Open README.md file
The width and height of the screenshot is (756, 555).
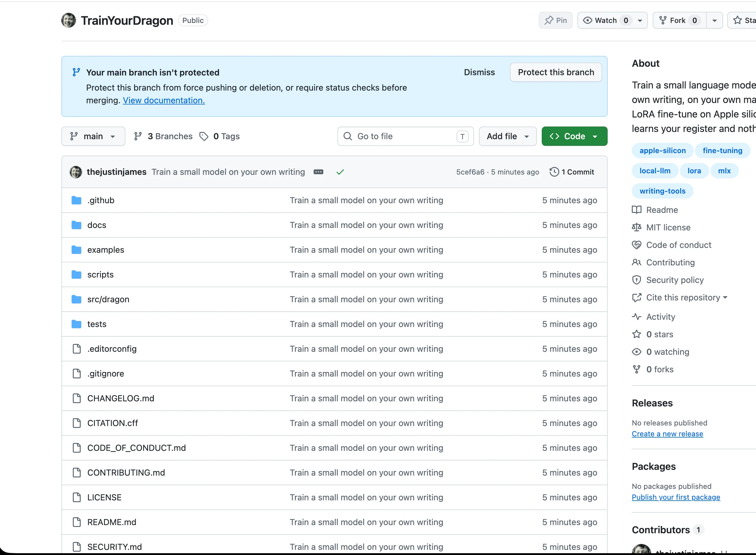point(111,522)
